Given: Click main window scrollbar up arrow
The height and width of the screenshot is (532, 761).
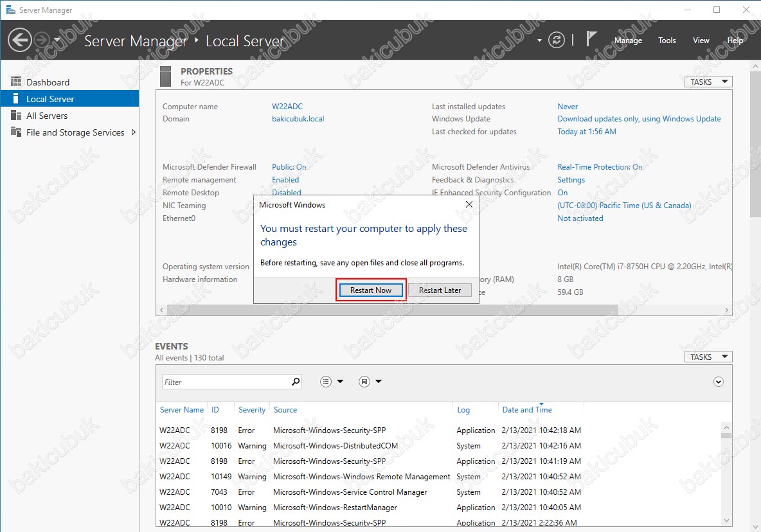Looking at the screenshot, I should point(756,66).
